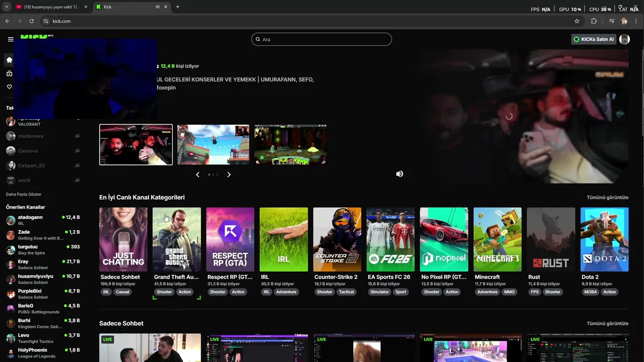Expand Daha Fazla Göster in sidebar
644x362 pixels.
(24, 194)
